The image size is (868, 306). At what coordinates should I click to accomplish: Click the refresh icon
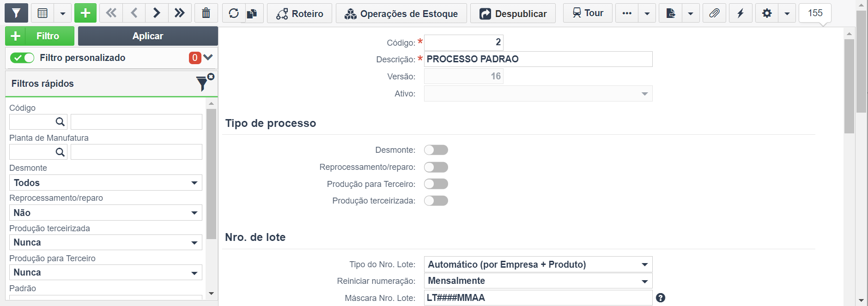(234, 13)
